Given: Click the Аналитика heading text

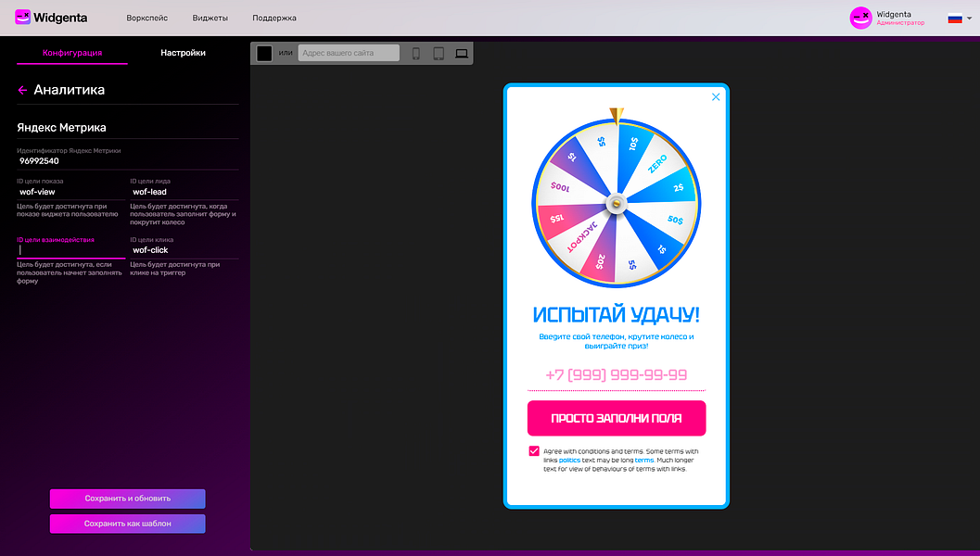Looking at the screenshot, I should tap(70, 90).
